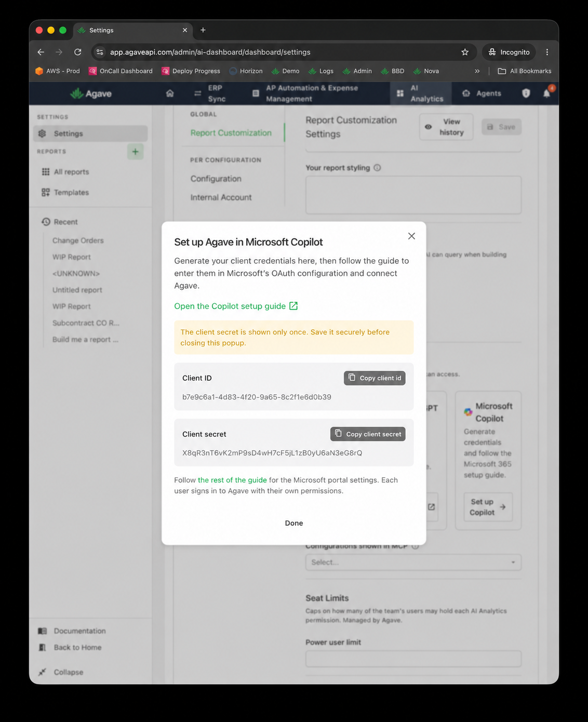588x722 pixels.
Task: Open the Copilot setup guide link
Action: pyautogui.click(x=236, y=306)
